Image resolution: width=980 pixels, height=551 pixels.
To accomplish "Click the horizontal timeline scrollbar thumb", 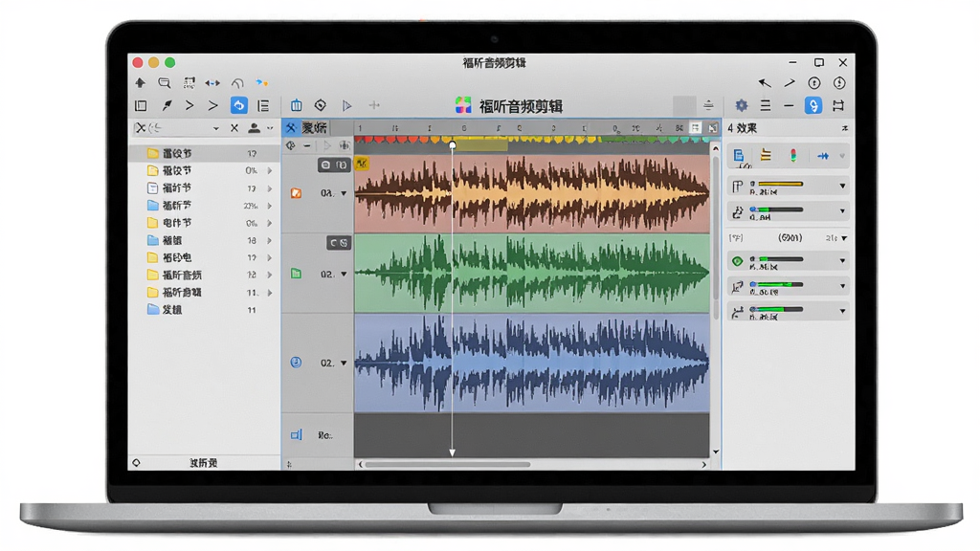I will (x=448, y=465).
